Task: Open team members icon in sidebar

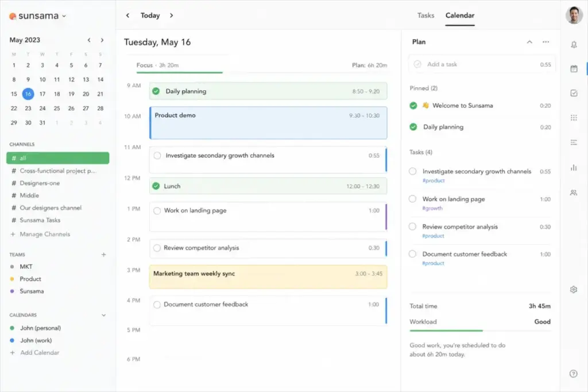Action: (574, 193)
